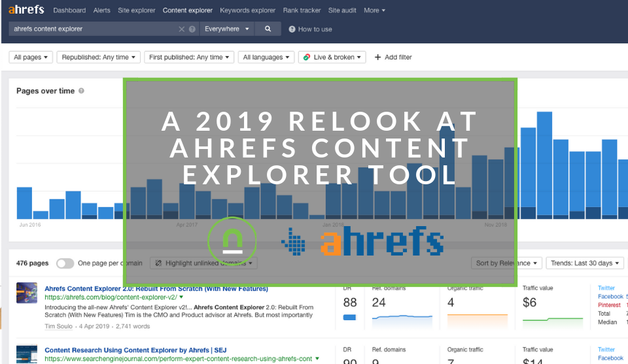Image resolution: width=628 pixels, height=364 pixels.
Task: Click the search field help icon
Action: click(x=192, y=29)
